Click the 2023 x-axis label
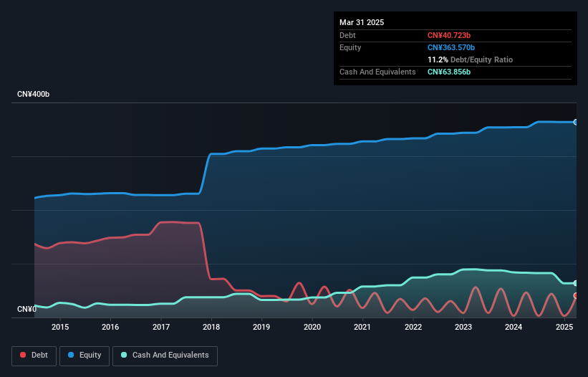This screenshot has height=377, width=588. (463, 327)
